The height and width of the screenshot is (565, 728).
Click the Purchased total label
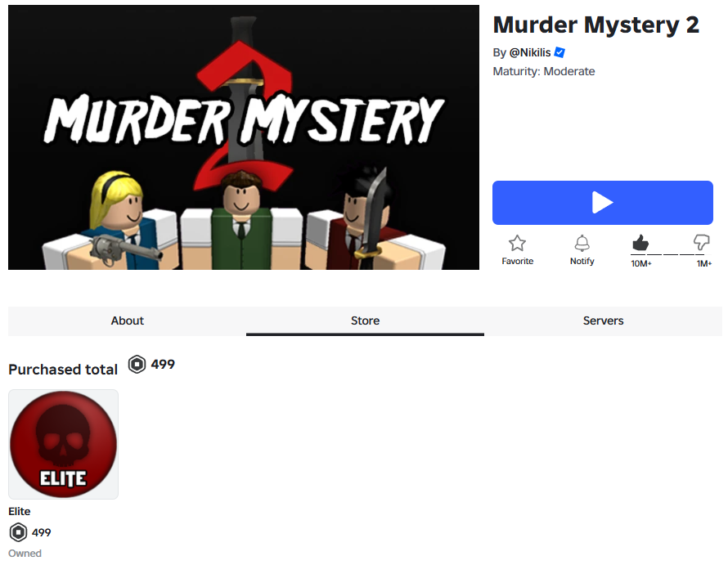click(63, 370)
